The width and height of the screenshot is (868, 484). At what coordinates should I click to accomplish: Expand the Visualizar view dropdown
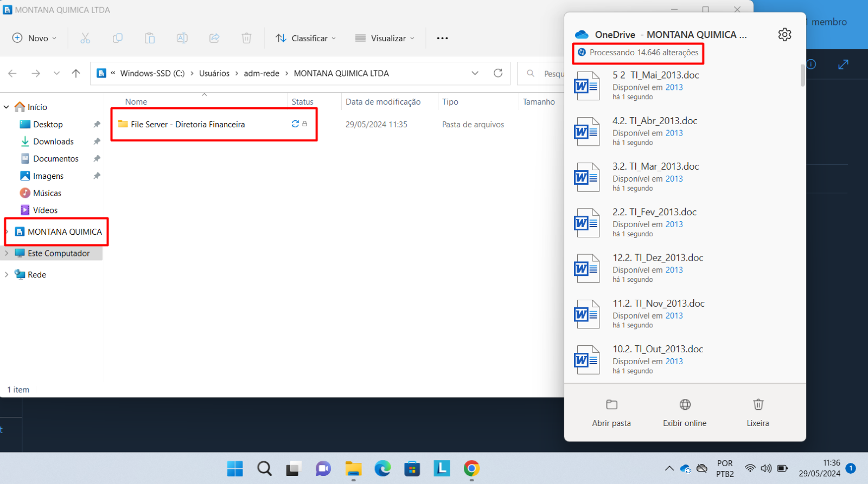(x=385, y=38)
